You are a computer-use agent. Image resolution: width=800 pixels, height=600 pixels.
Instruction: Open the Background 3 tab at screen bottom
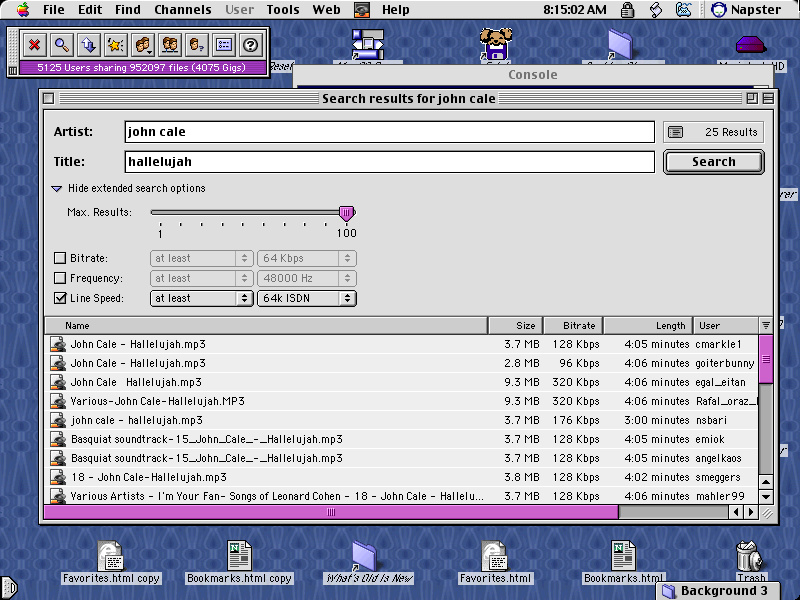tap(718, 591)
